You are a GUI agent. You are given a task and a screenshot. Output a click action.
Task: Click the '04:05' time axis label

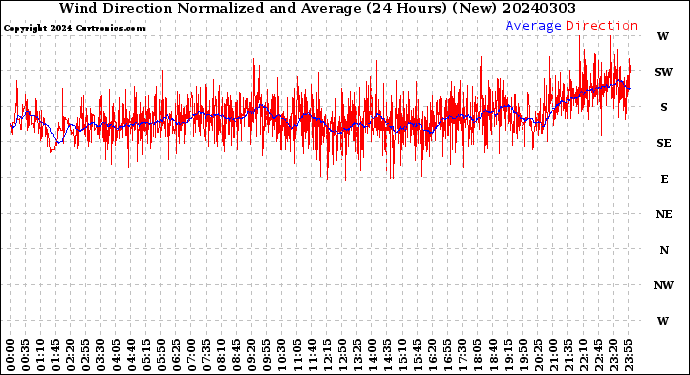click(x=116, y=355)
